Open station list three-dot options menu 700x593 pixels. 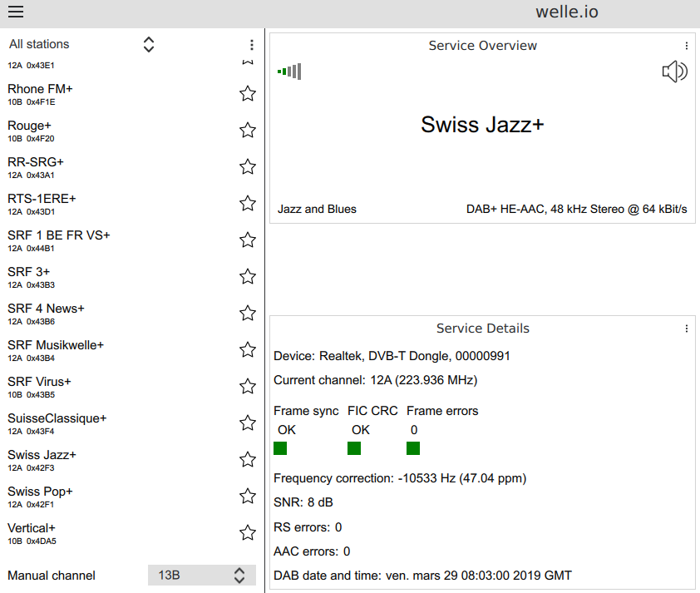(x=252, y=45)
